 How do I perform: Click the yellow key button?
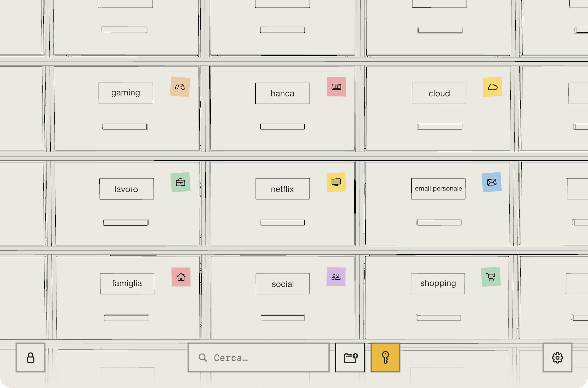[x=385, y=357]
